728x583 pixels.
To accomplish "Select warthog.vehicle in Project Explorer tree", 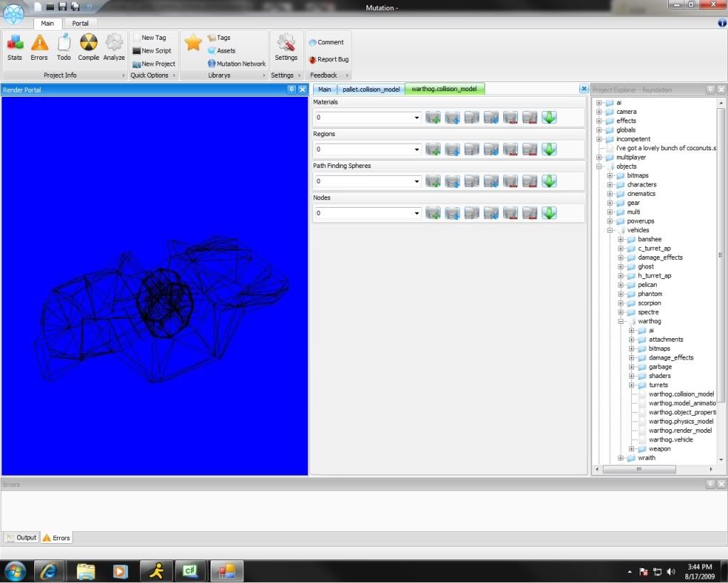I will tap(670, 440).
